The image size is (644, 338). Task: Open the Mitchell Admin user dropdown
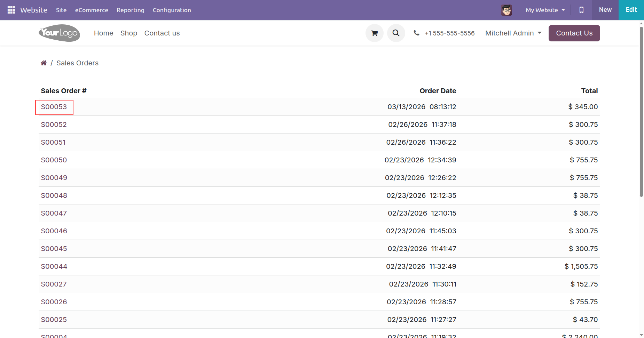(513, 33)
